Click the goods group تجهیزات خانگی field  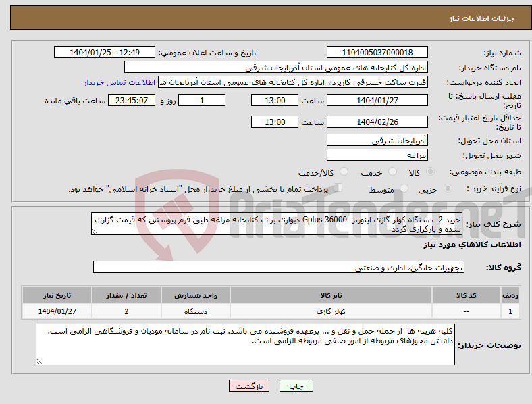pos(279,267)
